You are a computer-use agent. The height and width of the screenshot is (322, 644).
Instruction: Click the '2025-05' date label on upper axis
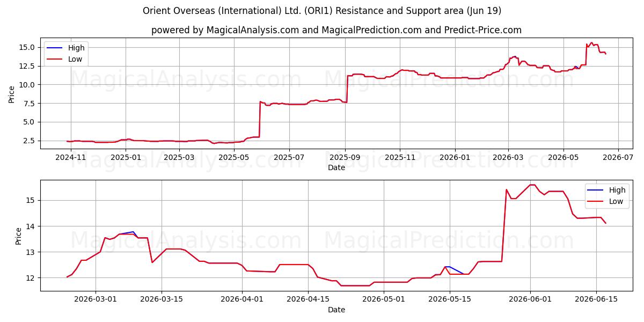tap(233, 157)
